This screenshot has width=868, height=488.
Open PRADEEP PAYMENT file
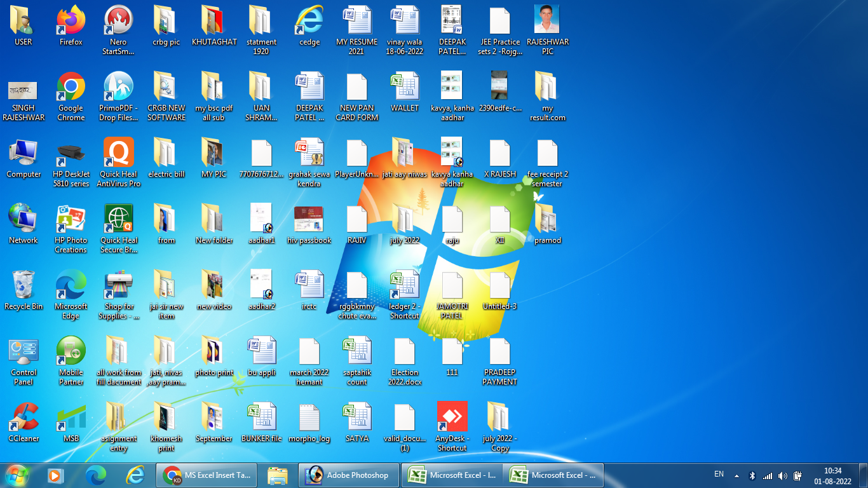click(500, 361)
